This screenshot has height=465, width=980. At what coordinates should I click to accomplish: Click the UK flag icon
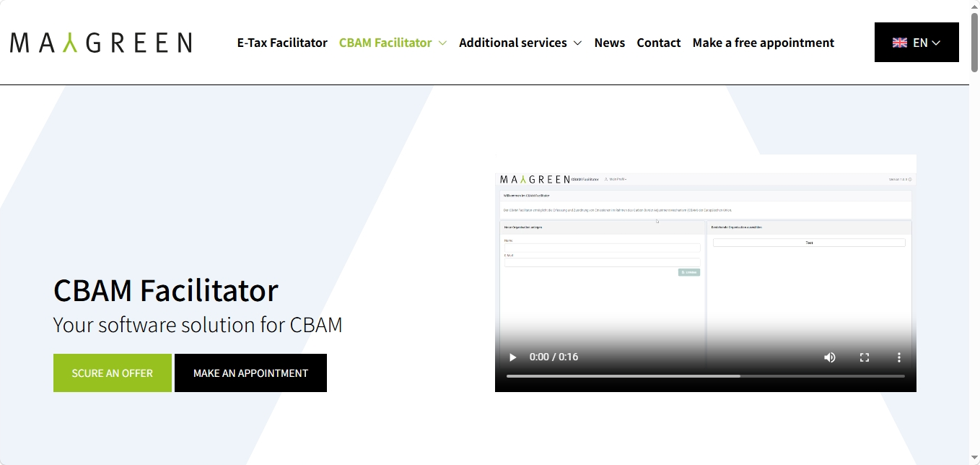coord(900,43)
